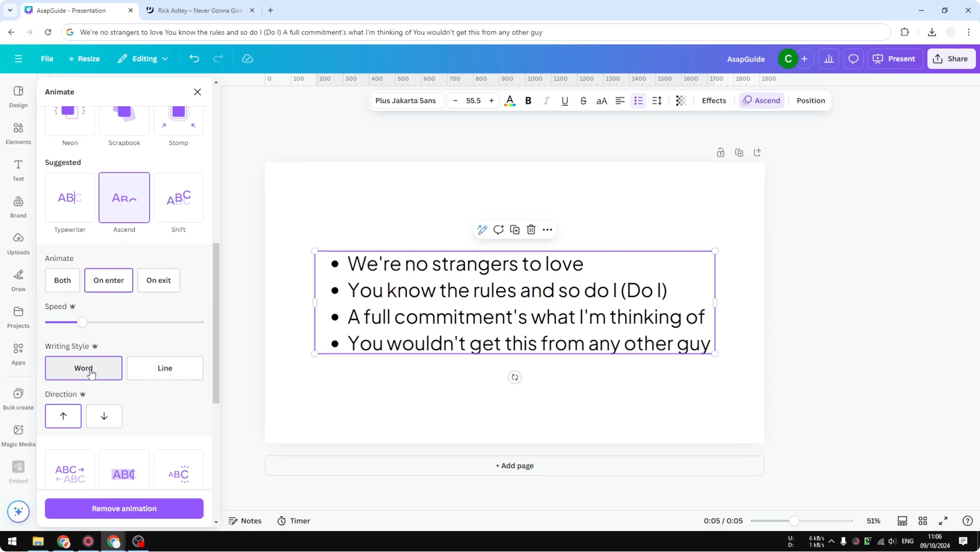Open the Text sidebar panel

click(x=18, y=170)
